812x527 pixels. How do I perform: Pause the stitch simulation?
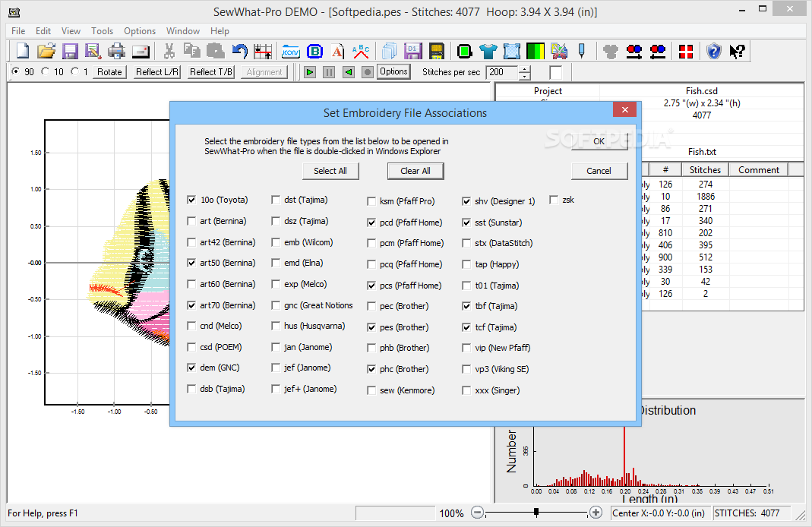coord(329,72)
